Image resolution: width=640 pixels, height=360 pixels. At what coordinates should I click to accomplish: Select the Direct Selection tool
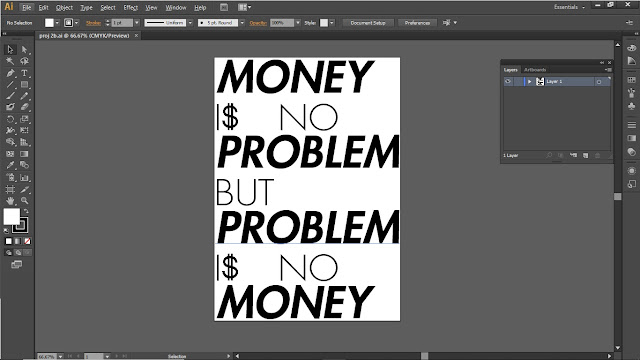click(x=24, y=50)
